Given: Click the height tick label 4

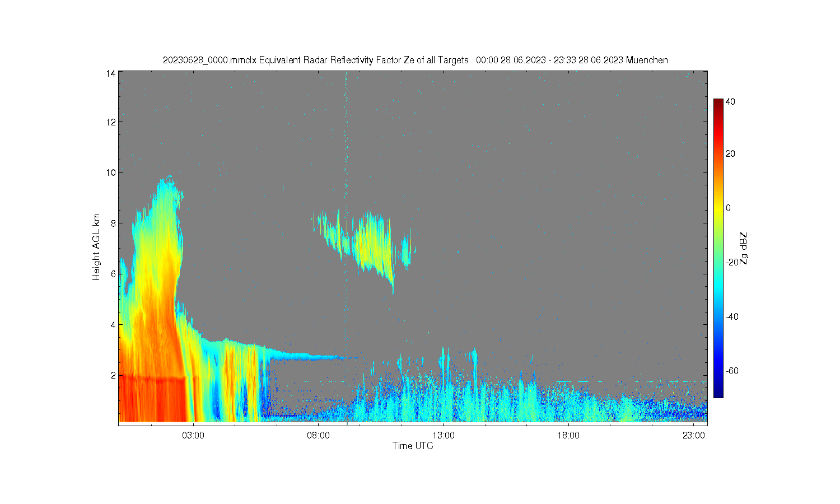Looking at the screenshot, I should click(113, 324).
